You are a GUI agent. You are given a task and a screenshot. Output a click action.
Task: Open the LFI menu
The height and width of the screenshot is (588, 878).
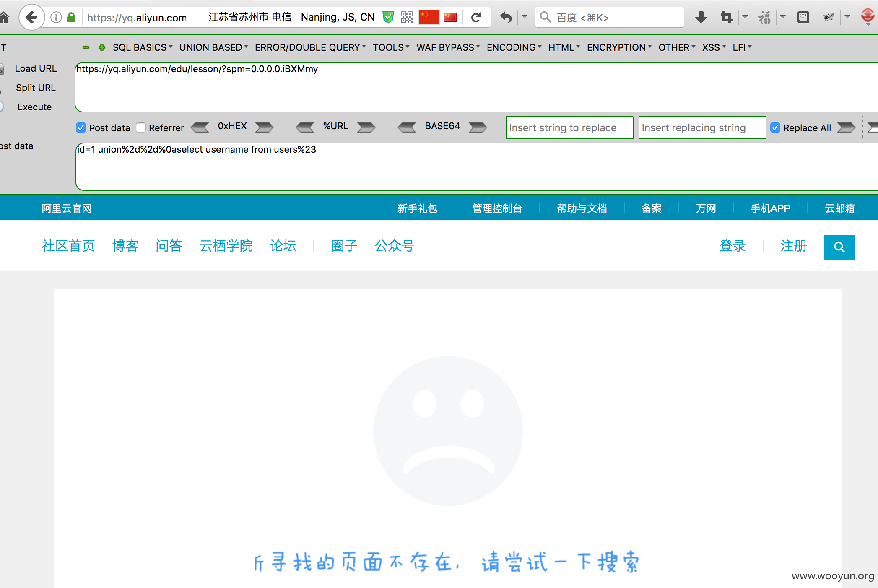point(742,47)
